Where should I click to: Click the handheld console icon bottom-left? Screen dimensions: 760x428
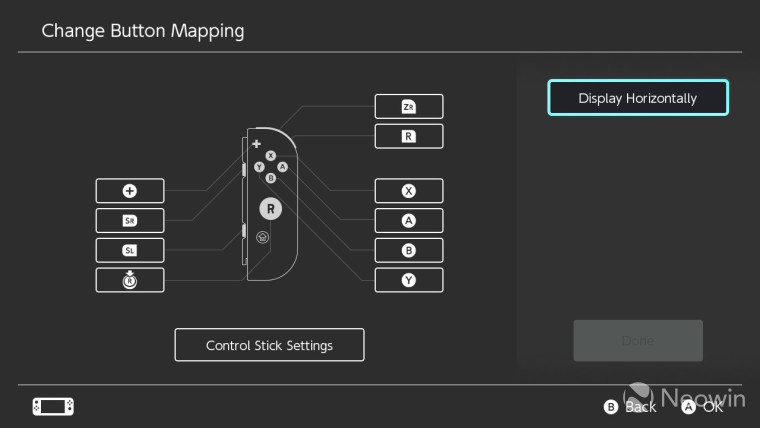click(53, 406)
